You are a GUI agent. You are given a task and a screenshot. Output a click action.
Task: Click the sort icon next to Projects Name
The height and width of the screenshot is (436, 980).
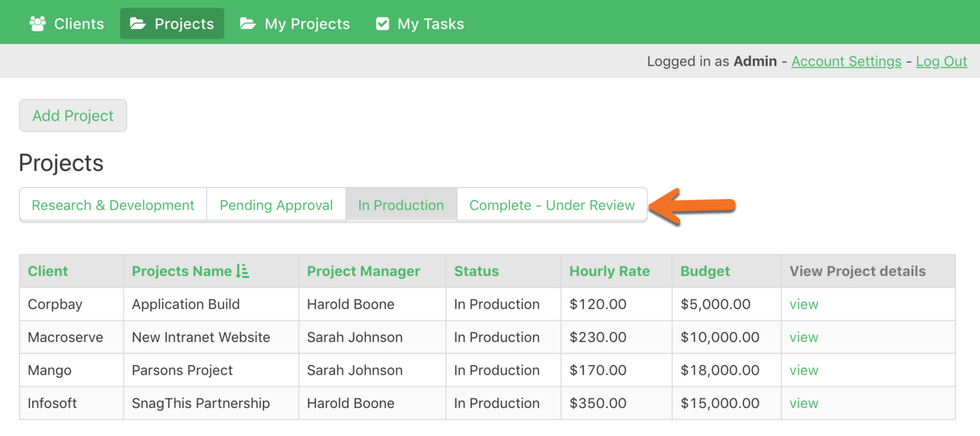click(242, 272)
